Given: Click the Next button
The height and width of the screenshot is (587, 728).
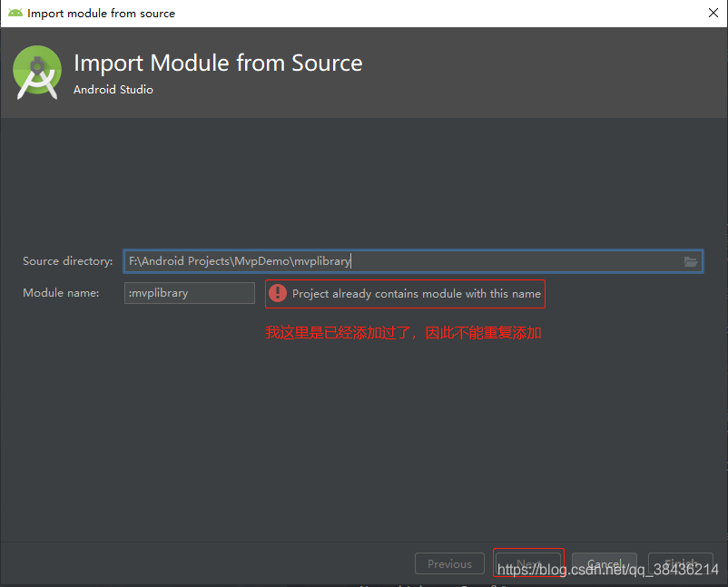Looking at the screenshot, I should (x=528, y=563).
